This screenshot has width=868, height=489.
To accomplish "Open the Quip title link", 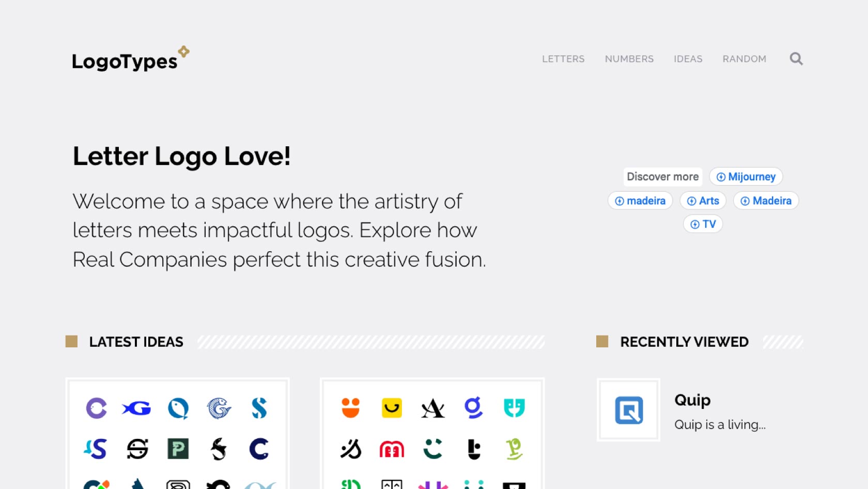I will (692, 400).
